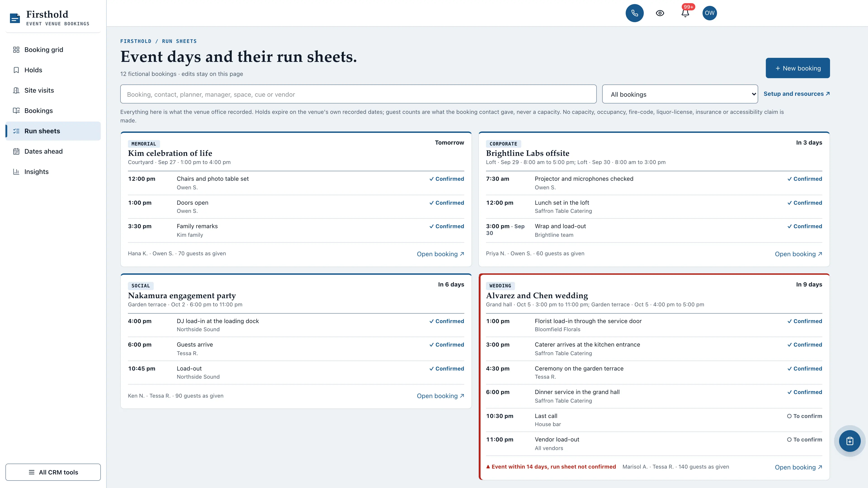Click the floating clipboard action button
The height and width of the screenshot is (488, 868).
[x=849, y=441]
